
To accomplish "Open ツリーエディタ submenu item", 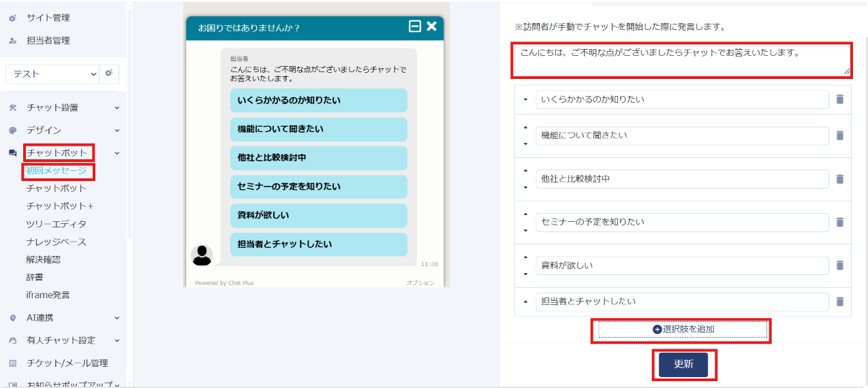I will 57,224.
